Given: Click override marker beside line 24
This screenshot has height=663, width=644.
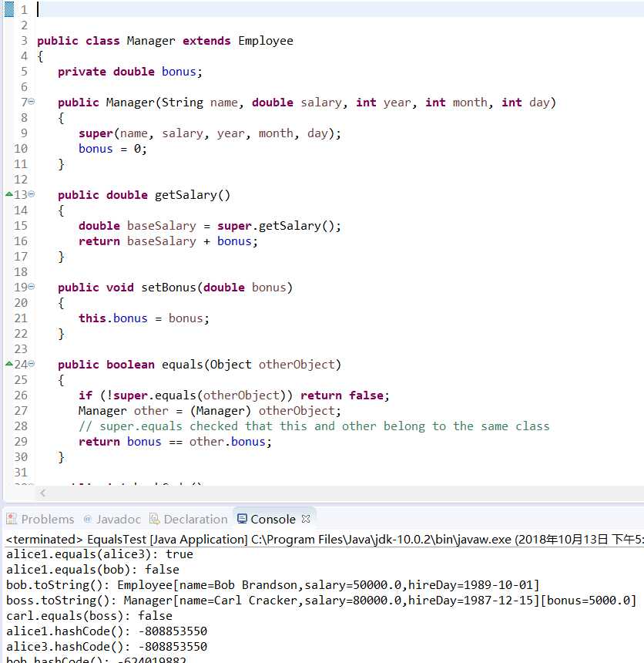Looking at the screenshot, I should (9, 364).
